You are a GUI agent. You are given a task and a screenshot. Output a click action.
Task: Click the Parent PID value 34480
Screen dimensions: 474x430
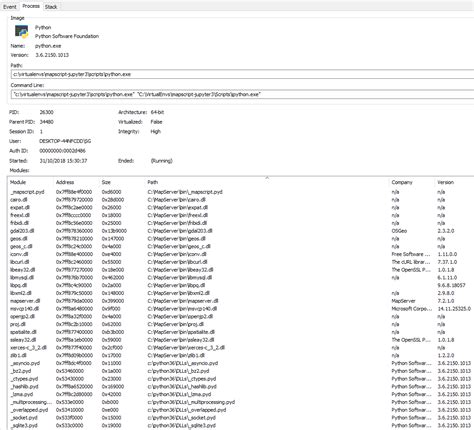(46, 122)
